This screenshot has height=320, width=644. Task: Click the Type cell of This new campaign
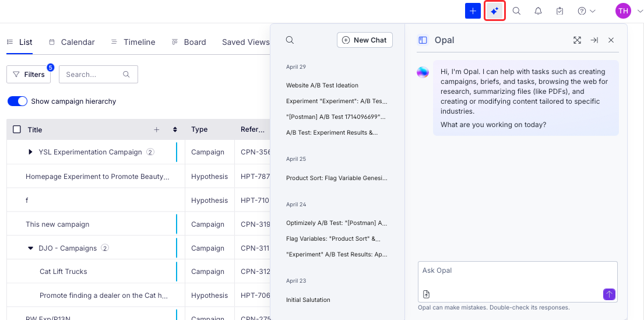coord(208,224)
